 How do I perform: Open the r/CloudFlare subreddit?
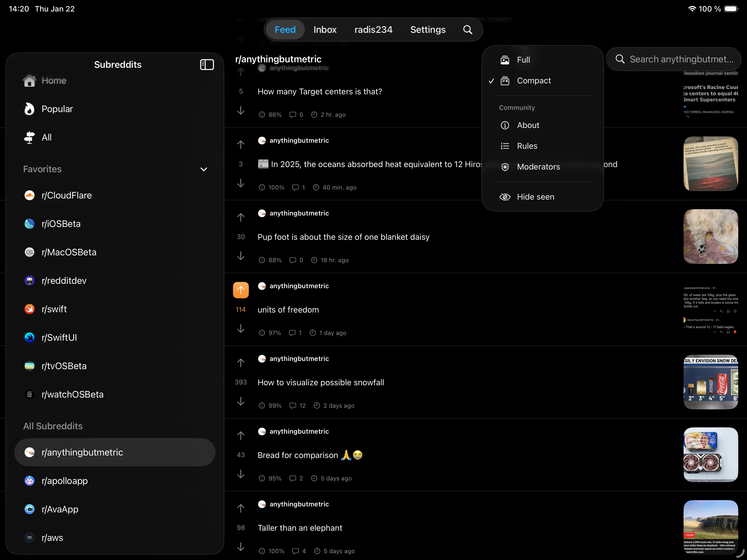66,195
